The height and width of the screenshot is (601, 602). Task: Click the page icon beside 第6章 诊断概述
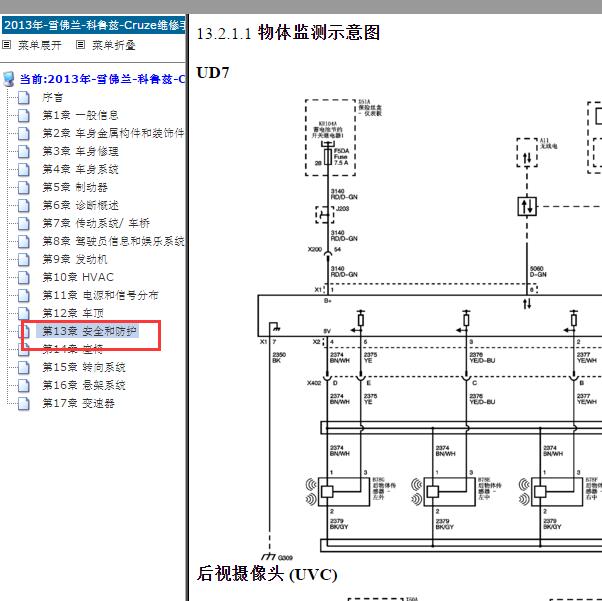pyautogui.click(x=24, y=205)
